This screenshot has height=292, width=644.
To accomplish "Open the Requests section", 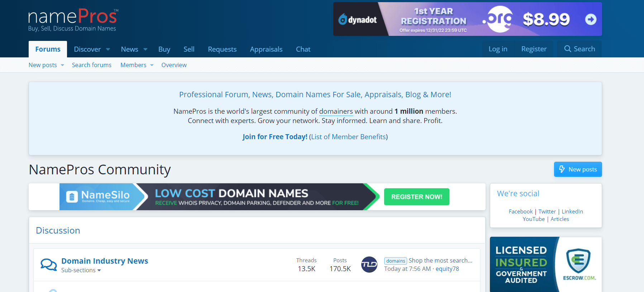I will coord(222,49).
